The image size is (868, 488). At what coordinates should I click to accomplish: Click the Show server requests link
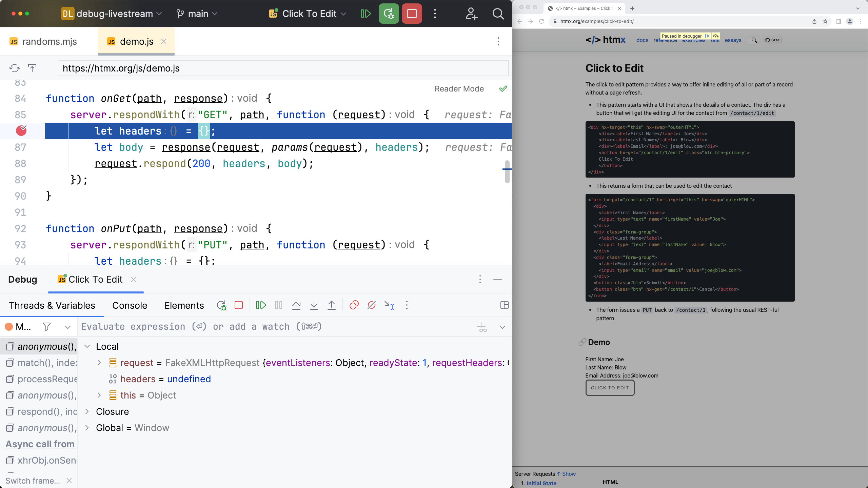point(569,474)
